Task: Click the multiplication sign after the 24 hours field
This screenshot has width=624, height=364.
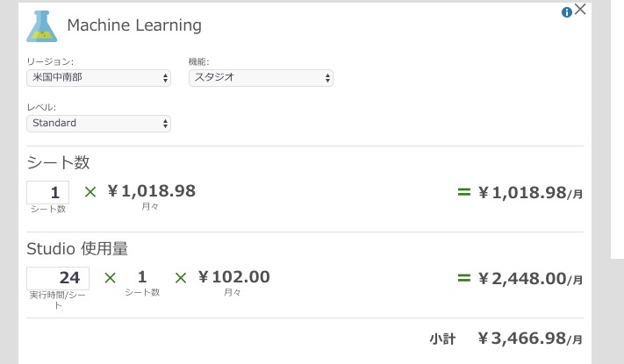Action: 110,278
